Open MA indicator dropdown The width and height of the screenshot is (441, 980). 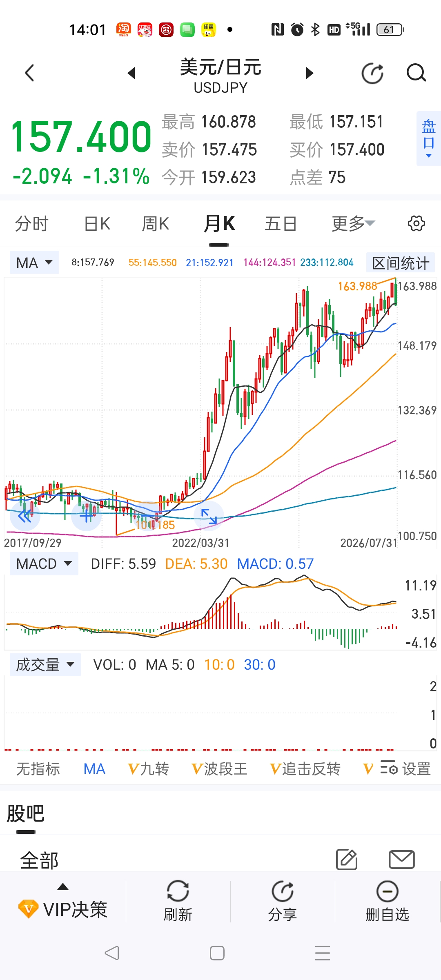[35, 263]
